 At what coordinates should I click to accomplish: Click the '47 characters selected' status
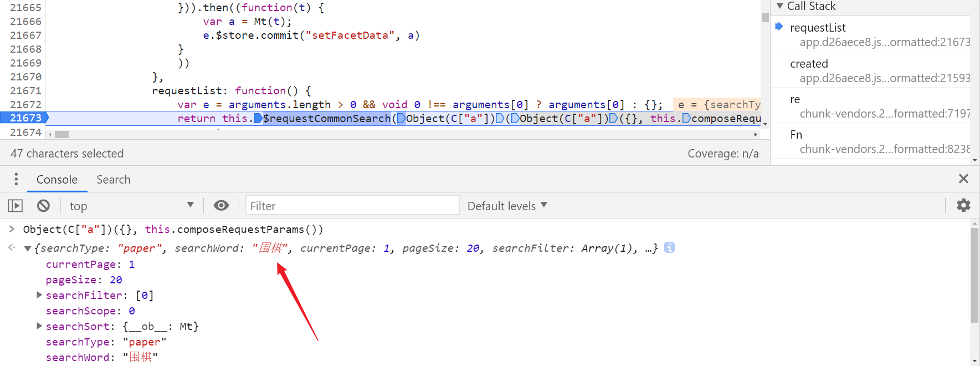67,154
